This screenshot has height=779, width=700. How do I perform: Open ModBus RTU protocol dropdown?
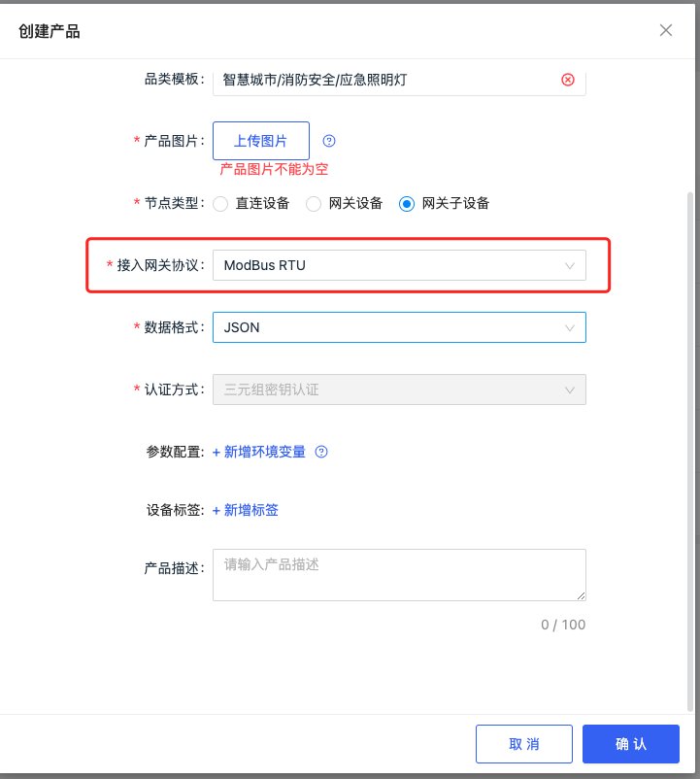tap(399, 265)
